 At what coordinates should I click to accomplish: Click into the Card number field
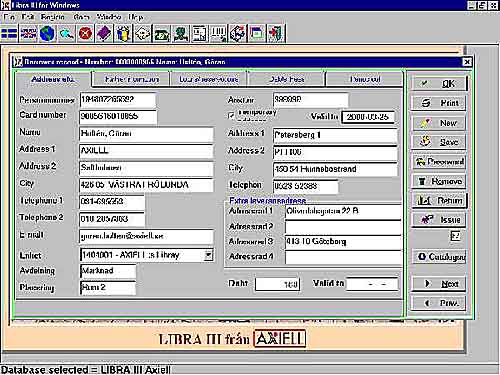tap(118, 116)
